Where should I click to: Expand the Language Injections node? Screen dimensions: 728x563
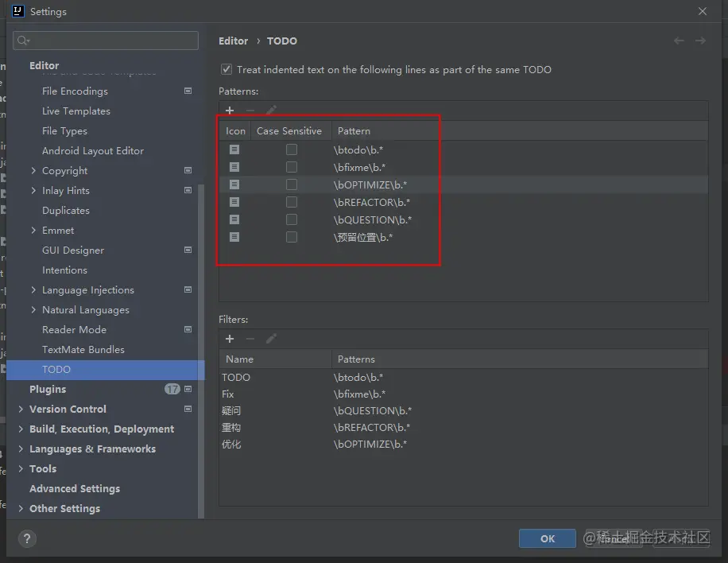pyautogui.click(x=33, y=290)
